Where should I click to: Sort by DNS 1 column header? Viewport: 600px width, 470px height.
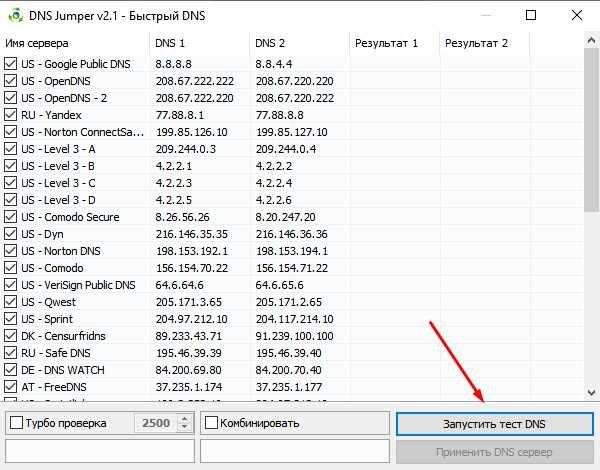200,43
